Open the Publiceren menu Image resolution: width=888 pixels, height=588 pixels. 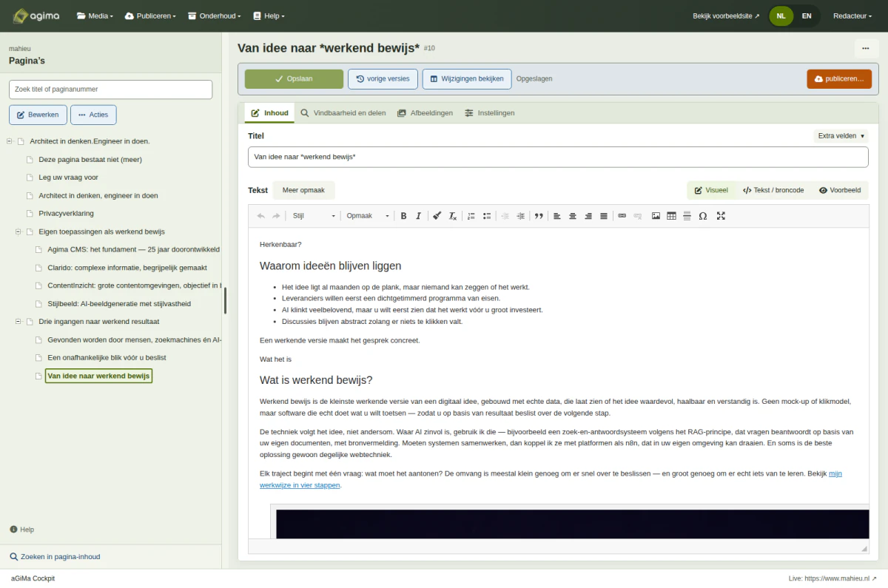click(150, 16)
